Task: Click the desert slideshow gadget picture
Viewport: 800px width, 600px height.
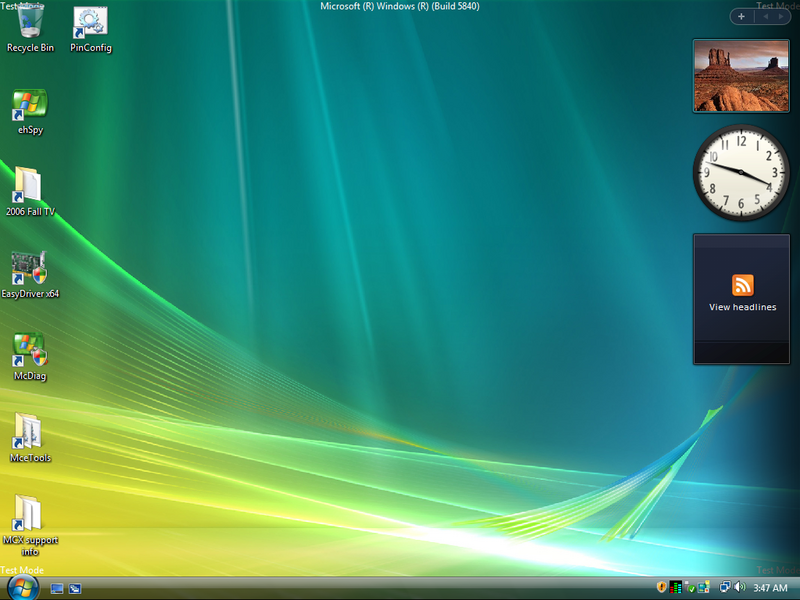Action: point(742,76)
